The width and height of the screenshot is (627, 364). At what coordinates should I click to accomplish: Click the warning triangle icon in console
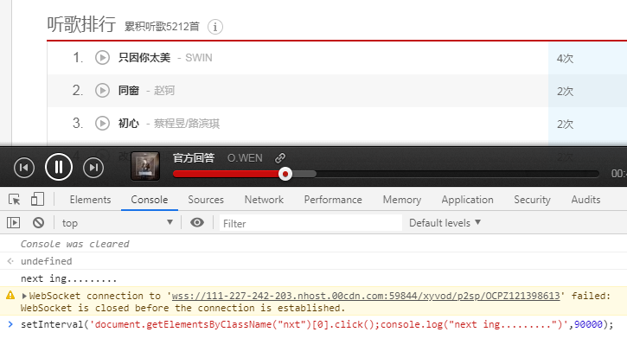pos(10,296)
